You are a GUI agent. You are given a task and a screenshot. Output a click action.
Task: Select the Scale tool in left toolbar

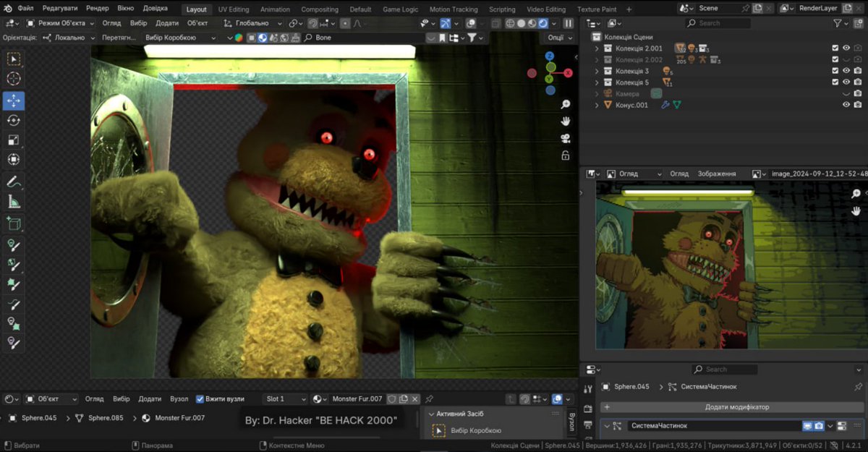14,140
